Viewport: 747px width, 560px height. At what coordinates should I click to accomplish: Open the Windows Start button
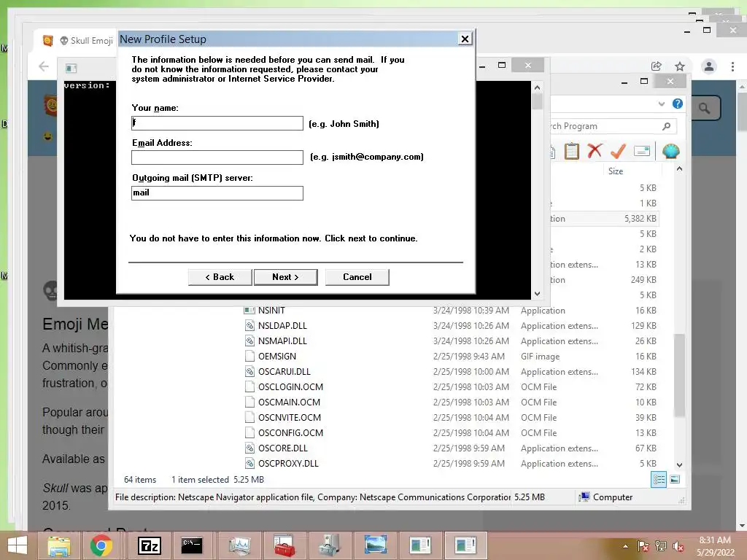click(18, 545)
